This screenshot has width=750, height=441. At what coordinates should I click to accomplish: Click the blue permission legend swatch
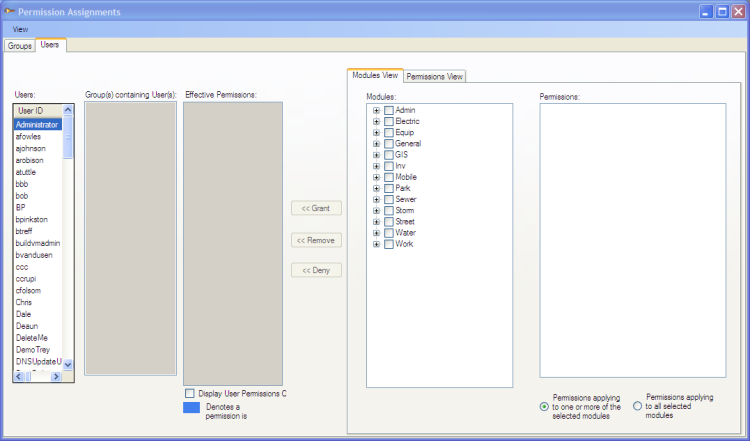coord(191,407)
